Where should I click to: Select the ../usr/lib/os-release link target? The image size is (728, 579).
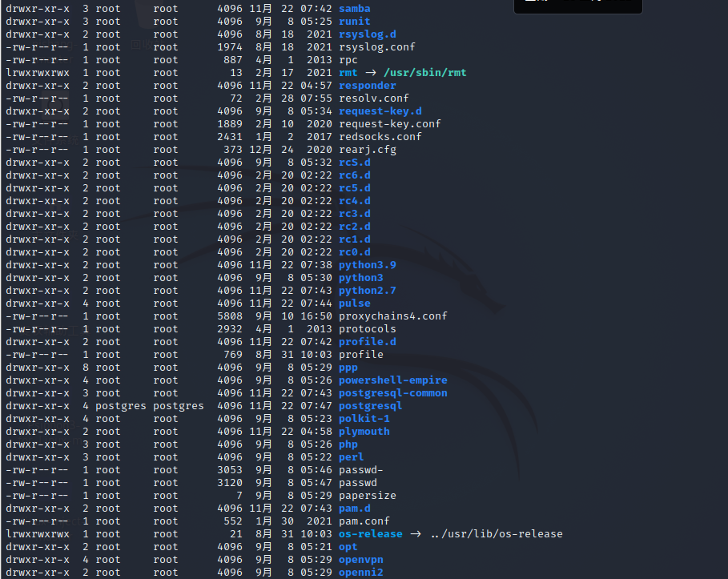point(497,534)
